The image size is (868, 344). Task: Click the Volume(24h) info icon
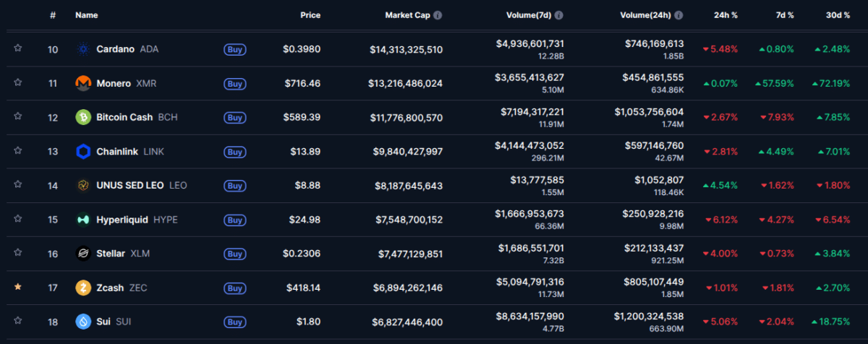(678, 14)
